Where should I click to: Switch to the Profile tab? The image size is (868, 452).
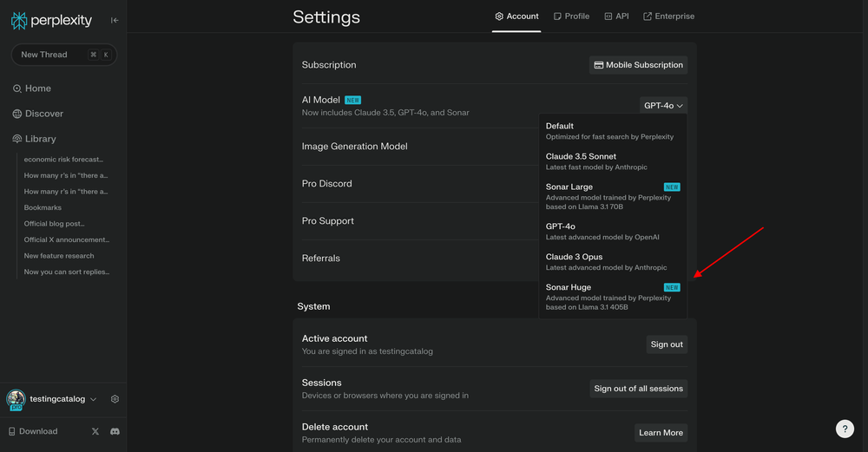point(571,16)
